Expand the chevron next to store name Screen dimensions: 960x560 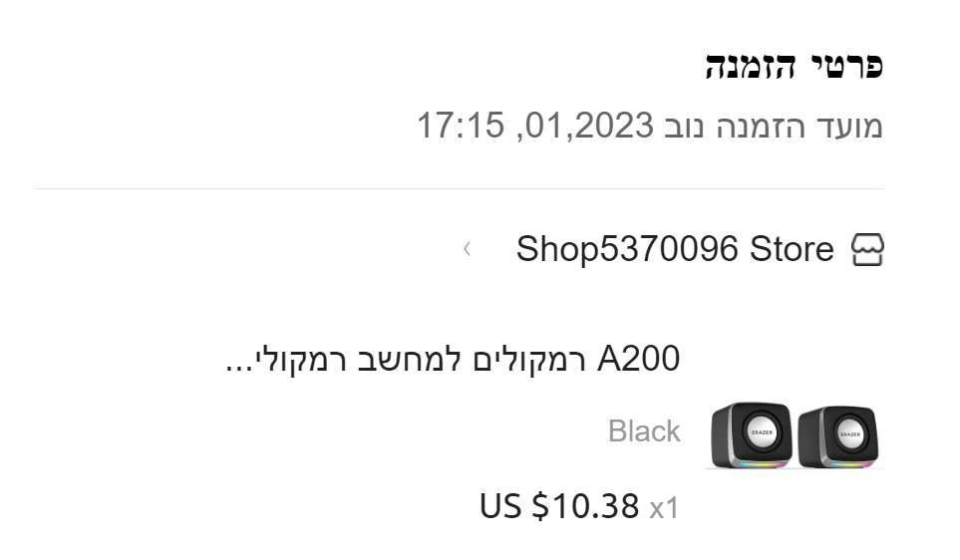pyautogui.click(x=467, y=248)
